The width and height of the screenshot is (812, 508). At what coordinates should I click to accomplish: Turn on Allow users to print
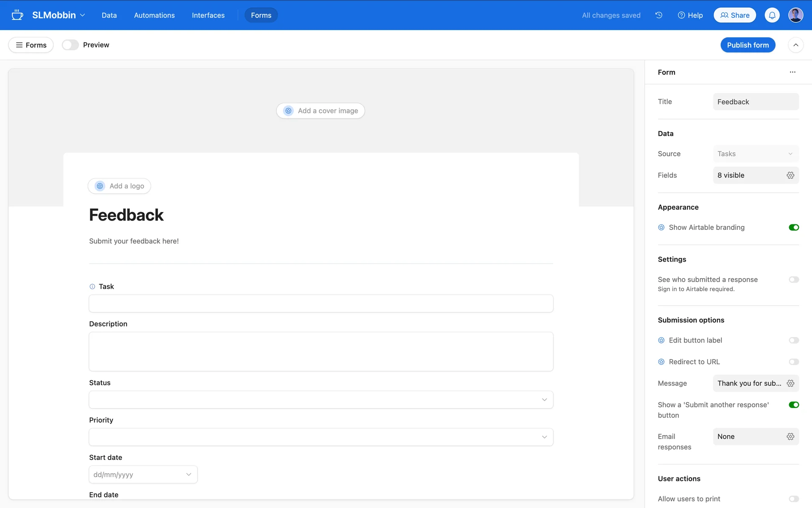(x=793, y=499)
